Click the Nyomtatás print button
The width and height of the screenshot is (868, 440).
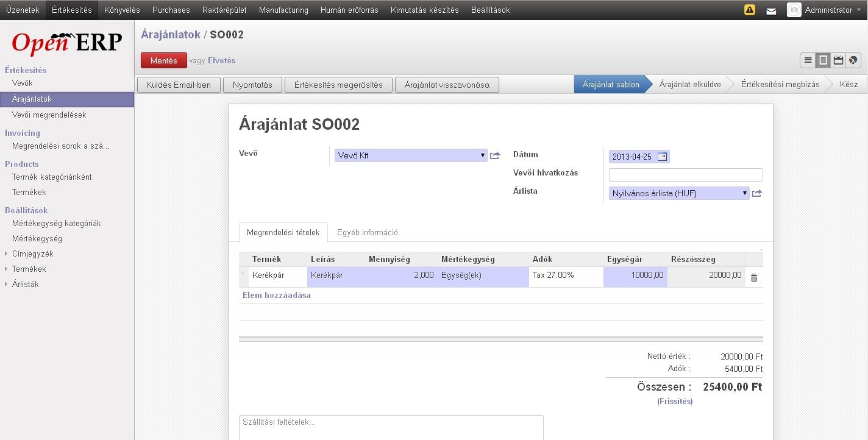click(x=252, y=85)
